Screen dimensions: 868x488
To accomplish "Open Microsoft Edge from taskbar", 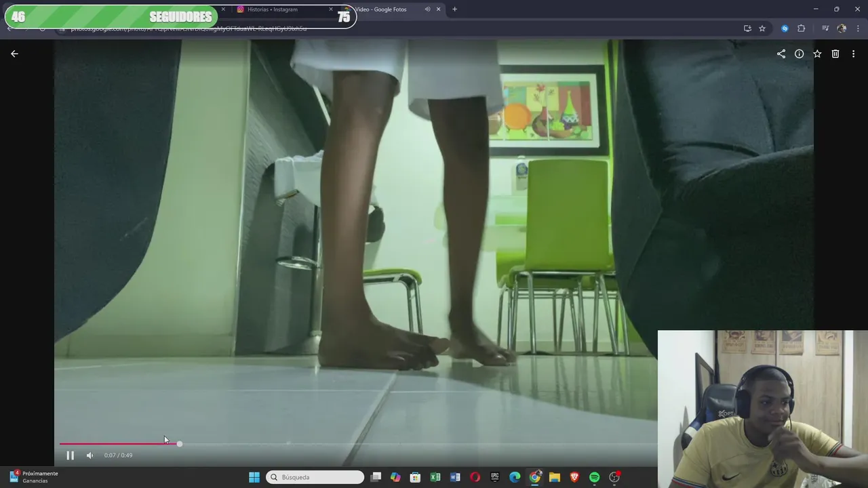I will click(515, 477).
